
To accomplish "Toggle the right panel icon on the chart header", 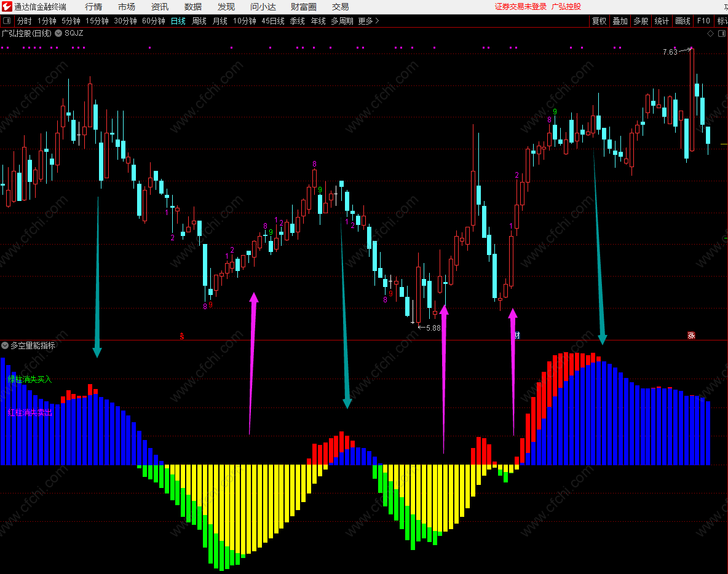I will [x=721, y=33].
